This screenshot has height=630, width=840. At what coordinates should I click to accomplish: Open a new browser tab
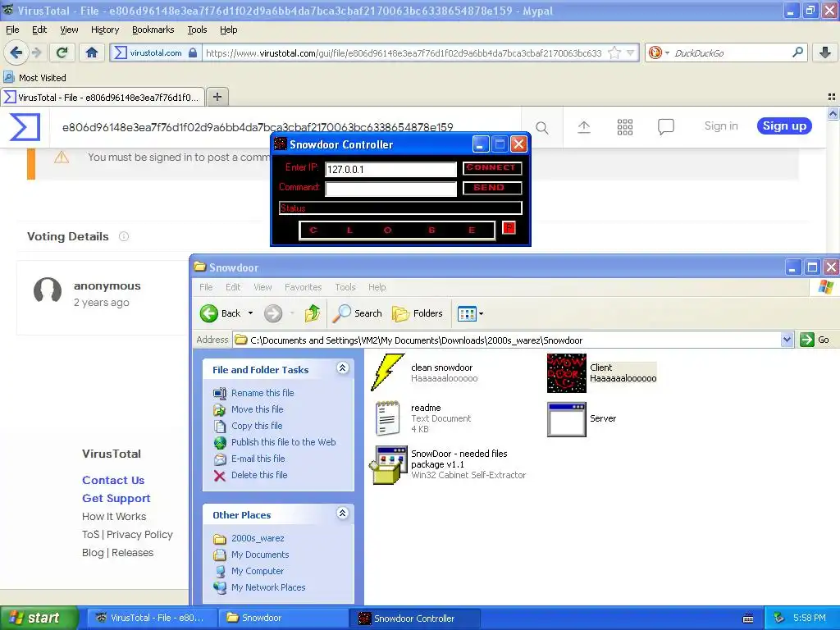point(217,97)
